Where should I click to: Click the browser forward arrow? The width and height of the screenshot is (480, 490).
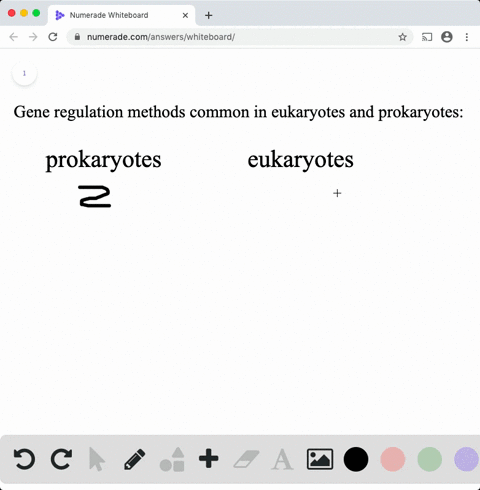click(33, 37)
